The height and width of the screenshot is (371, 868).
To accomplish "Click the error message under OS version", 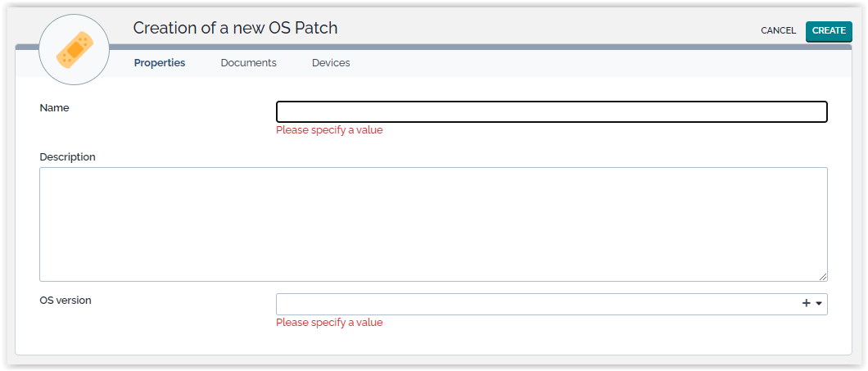I will (x=329, y=322).
